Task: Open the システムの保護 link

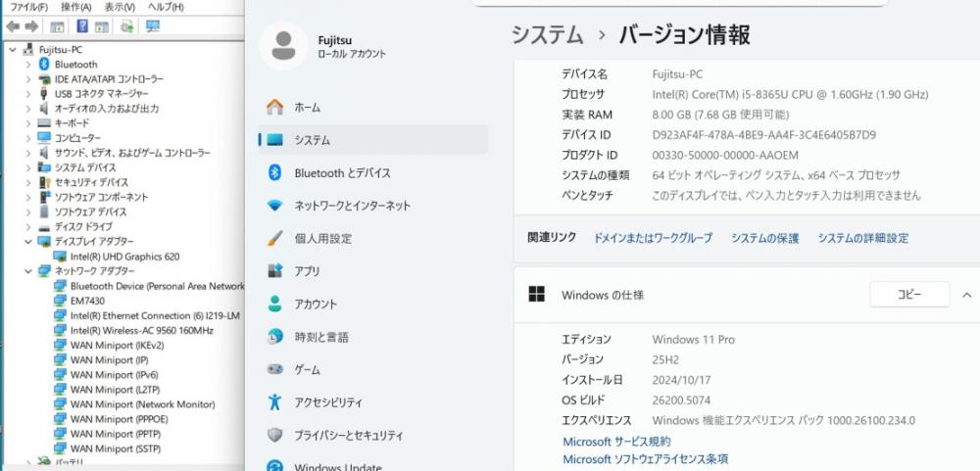Action: click(x=764, y=238)
